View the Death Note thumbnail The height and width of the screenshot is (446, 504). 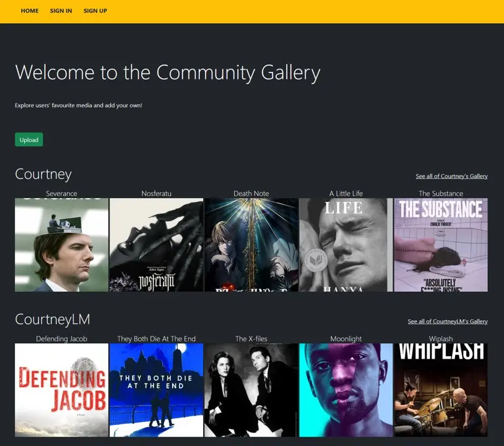tap(251, 244)
